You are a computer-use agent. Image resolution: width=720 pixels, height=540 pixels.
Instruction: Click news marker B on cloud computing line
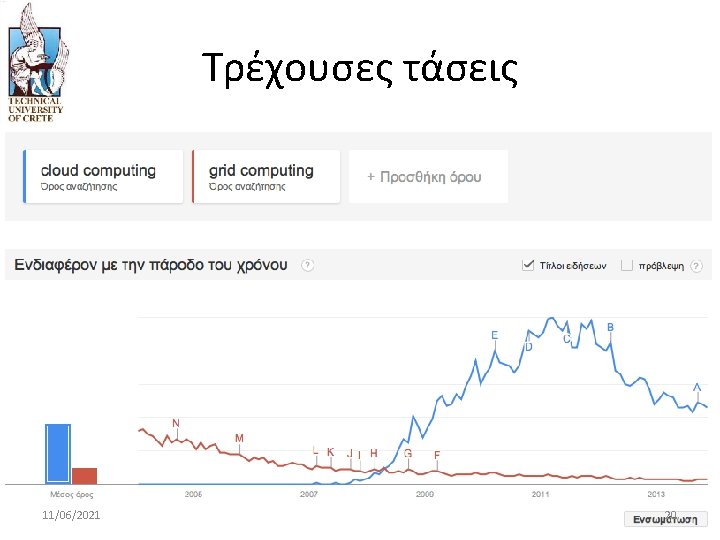(610, 327)
